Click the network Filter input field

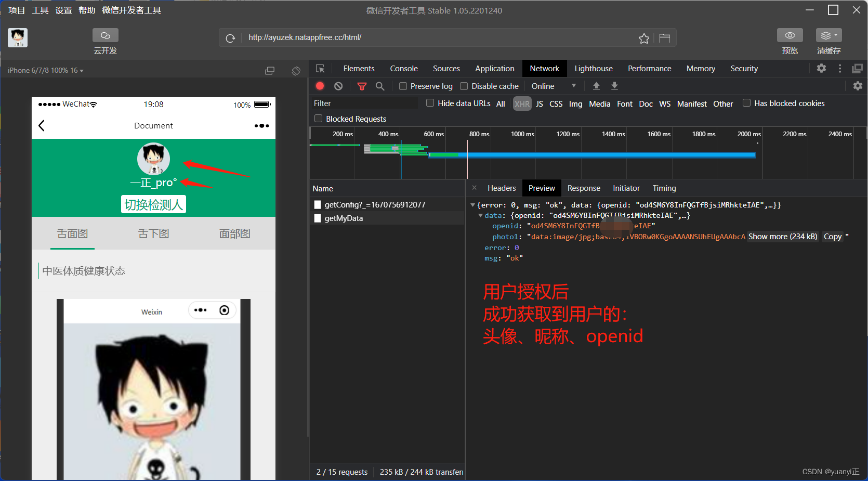364,103
